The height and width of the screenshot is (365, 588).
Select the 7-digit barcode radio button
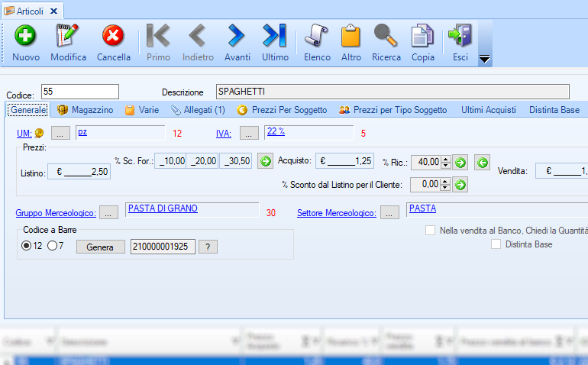point(52,246)
